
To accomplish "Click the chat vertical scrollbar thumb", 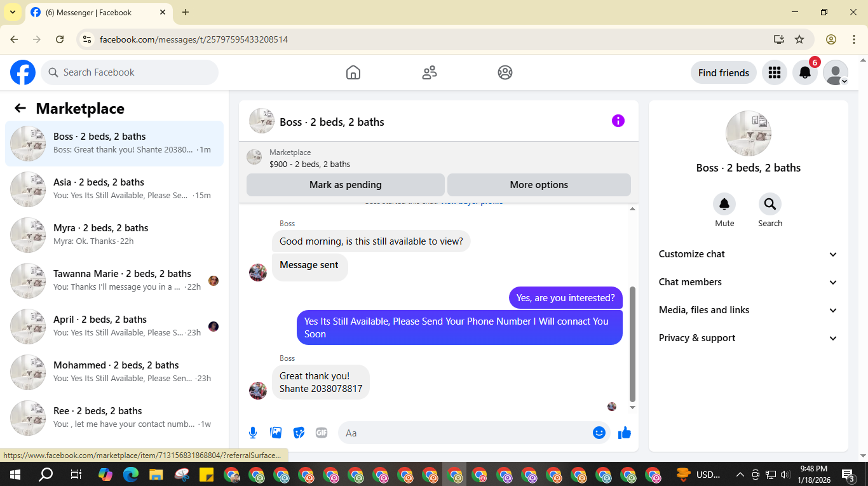I will click(632, 344).
